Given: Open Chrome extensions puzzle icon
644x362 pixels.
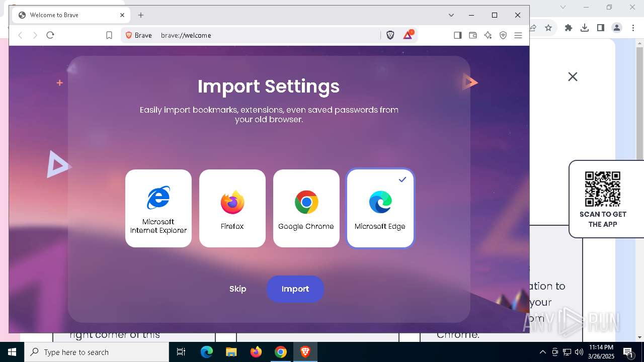Looking at the screenshot, I should tap(569, 28).
